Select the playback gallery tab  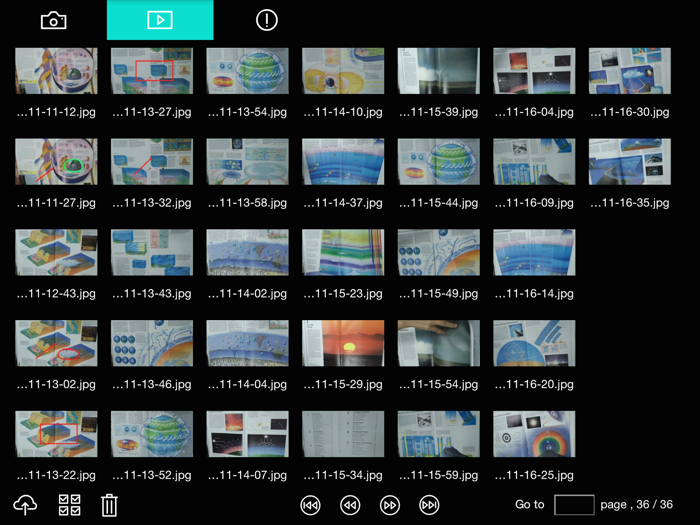(160, 20)
